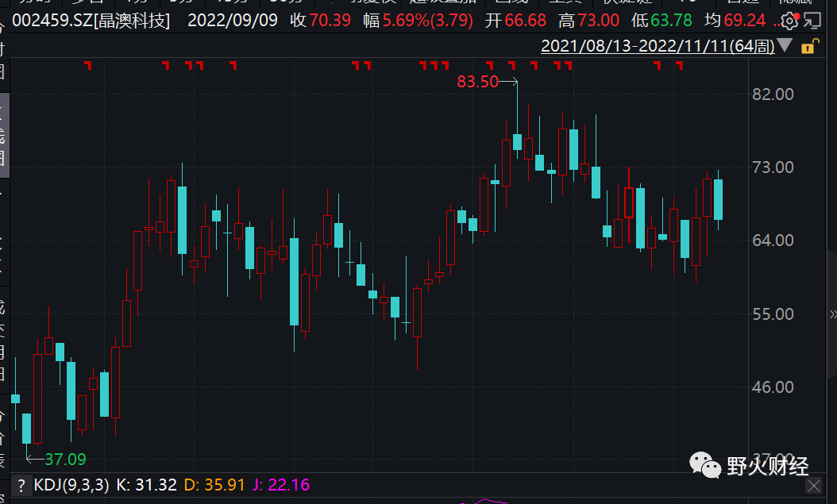Click closing price 70.39
This screenshot has width=837, height=504.
[x=330, y=21]
